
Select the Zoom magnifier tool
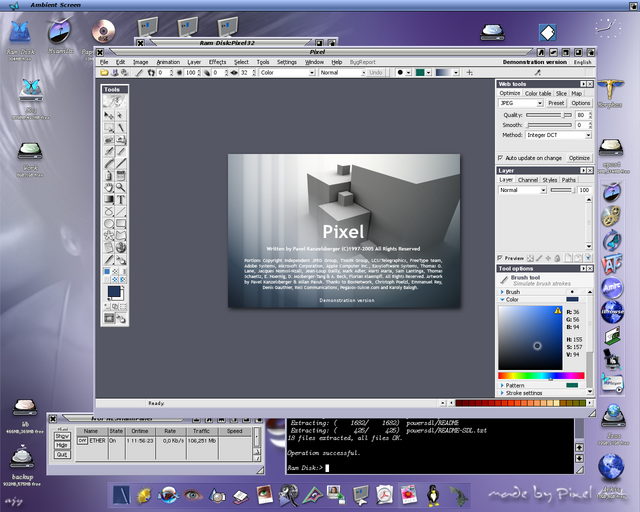(x=120, y=187)
